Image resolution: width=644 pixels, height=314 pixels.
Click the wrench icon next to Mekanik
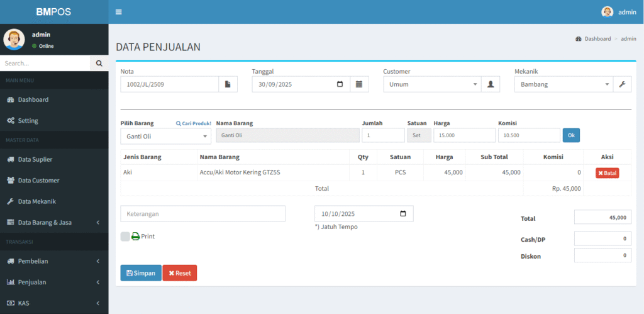click(x=622, y=84)
